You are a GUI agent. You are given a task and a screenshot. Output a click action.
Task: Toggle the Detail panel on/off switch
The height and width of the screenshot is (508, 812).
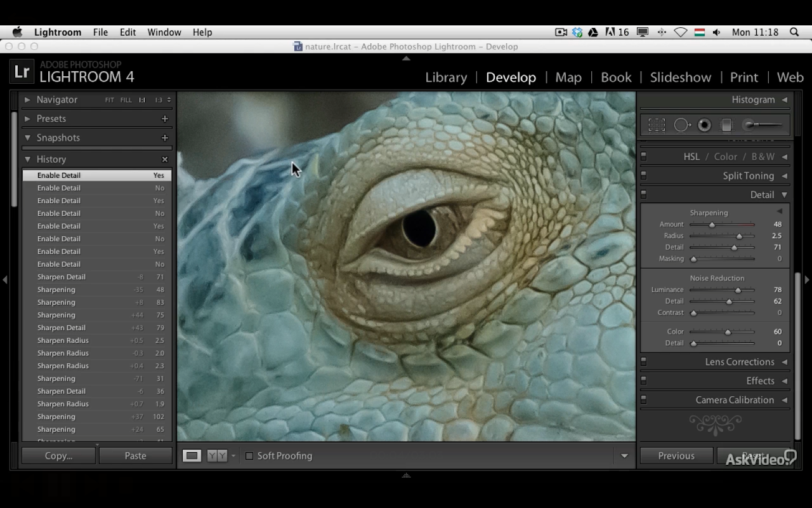pyautogui.click(x=643, y=194)
